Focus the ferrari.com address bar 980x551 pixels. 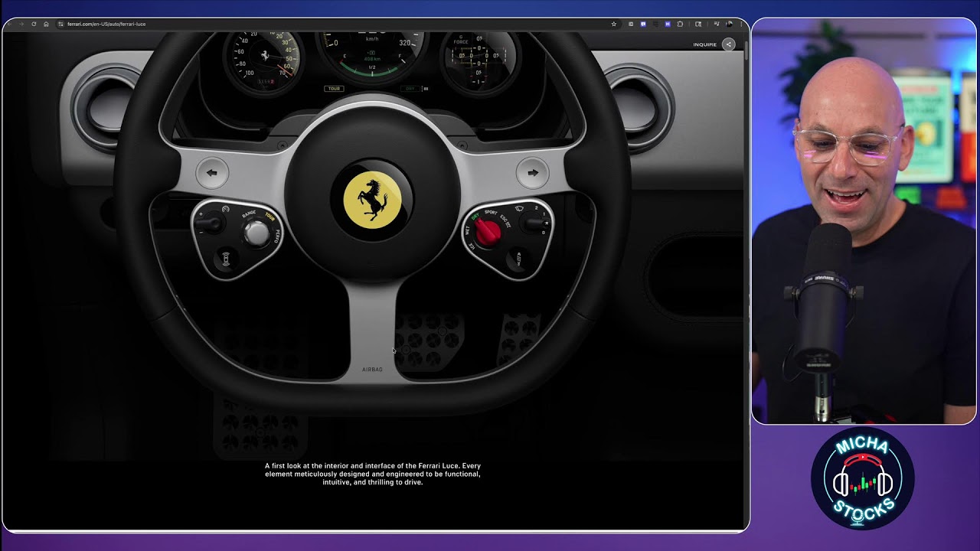[x=337, y=24]
